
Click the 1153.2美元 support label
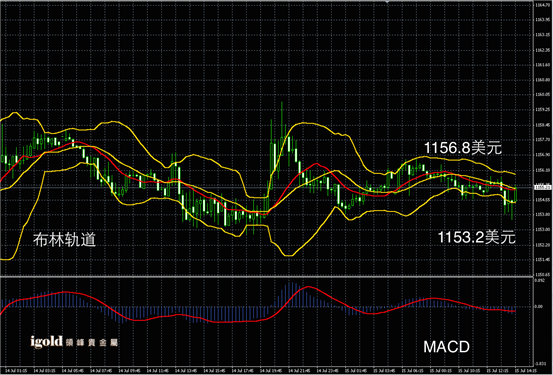(x=476, y=237)
